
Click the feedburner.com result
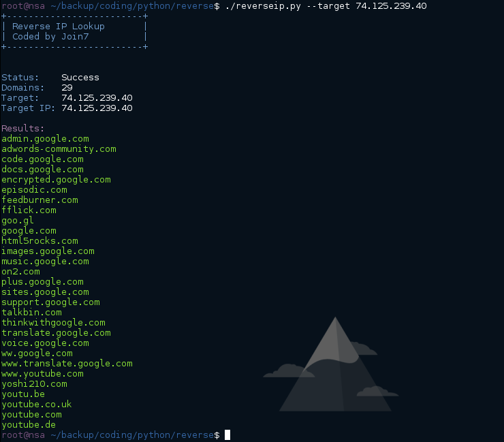[40, 200]
